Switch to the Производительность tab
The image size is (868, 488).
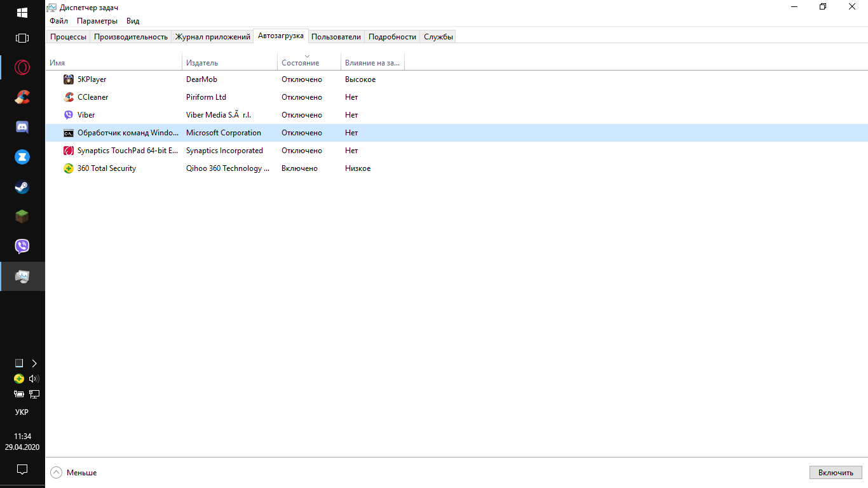[x=131, y=37]
